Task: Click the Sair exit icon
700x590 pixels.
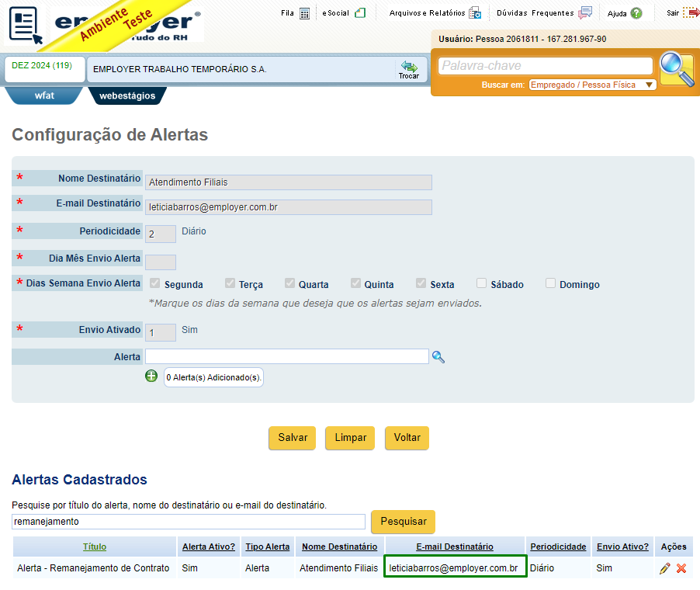Action: [x=691, y=13]
